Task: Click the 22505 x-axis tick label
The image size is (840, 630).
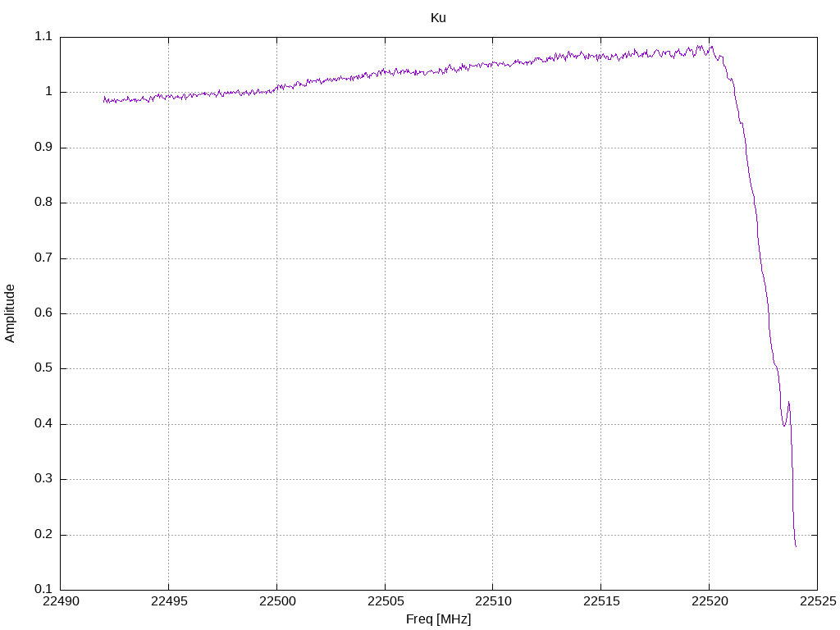Action: (386, 601)
